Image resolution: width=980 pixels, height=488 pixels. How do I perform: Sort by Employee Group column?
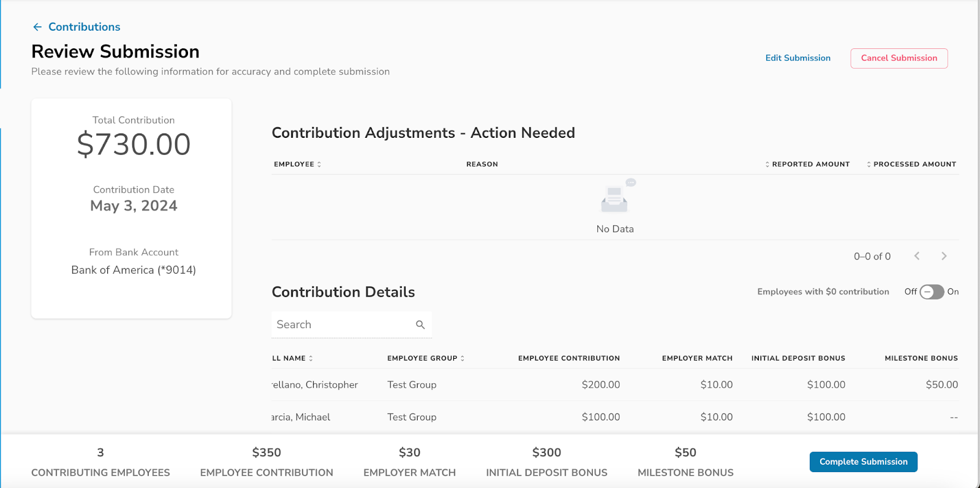tap(426, 358)
